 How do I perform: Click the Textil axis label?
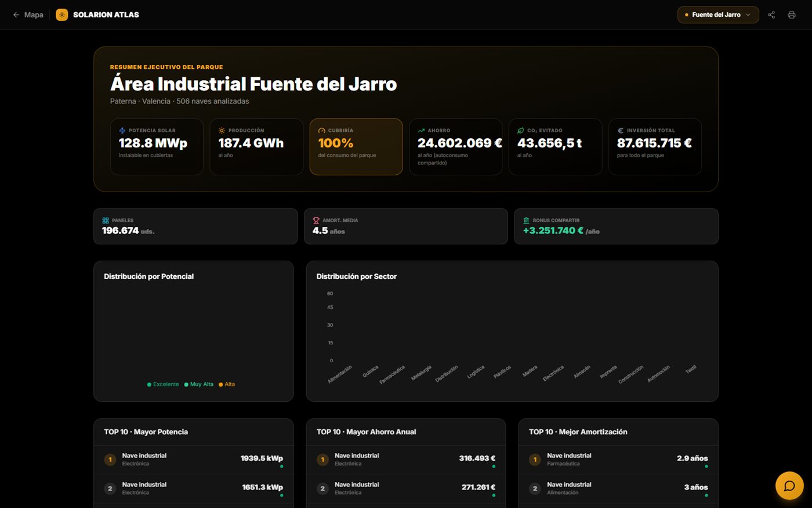tap(690, 369)
